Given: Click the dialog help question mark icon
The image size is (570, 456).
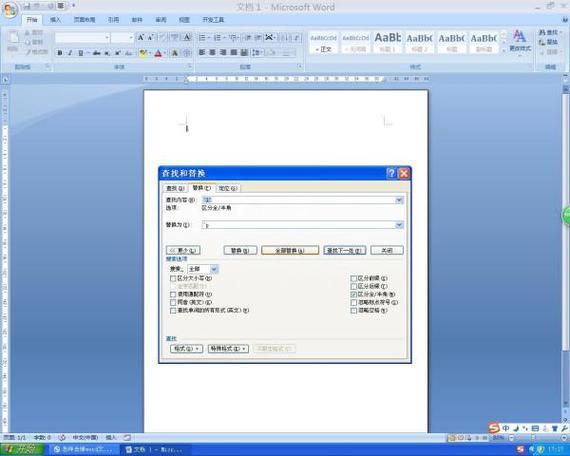Looking at the screenshot, I should pos(391,173).
